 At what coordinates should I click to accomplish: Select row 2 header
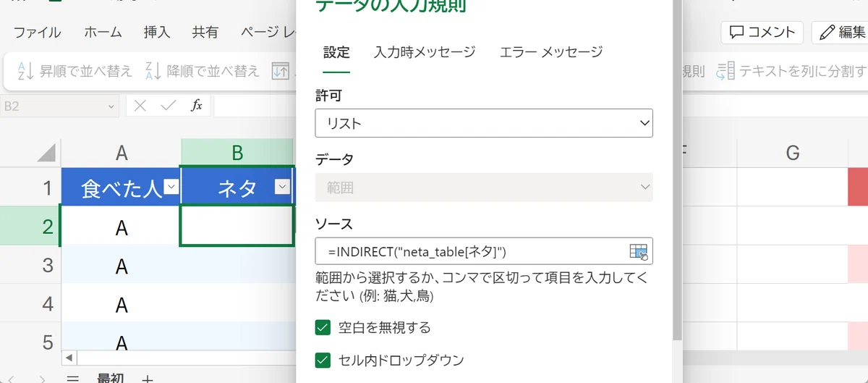pyautogui.click(x=30, y=226)
